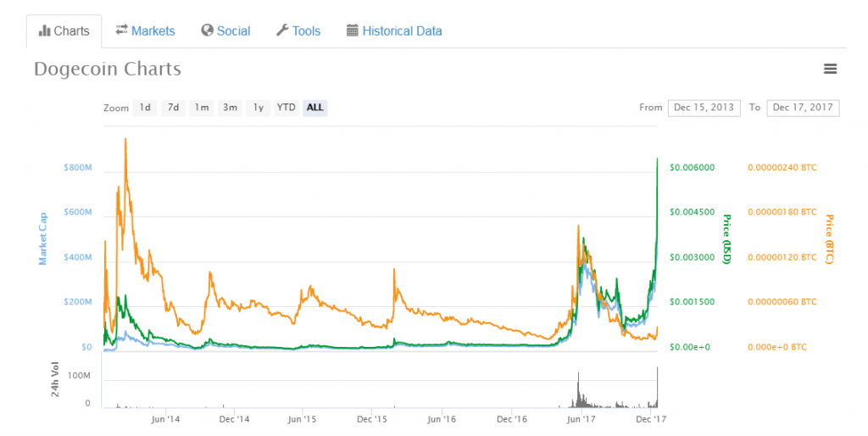Set zoom range to 1m
The width and height of the screenshot is (868, 436).
[x=202, y=108]
